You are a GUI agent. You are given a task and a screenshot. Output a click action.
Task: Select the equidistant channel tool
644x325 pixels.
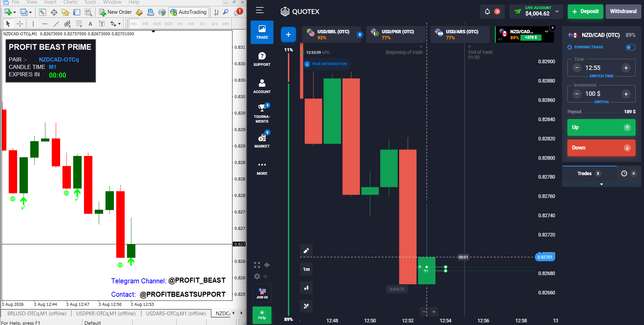pyautogui.click(x=68, y=24)
